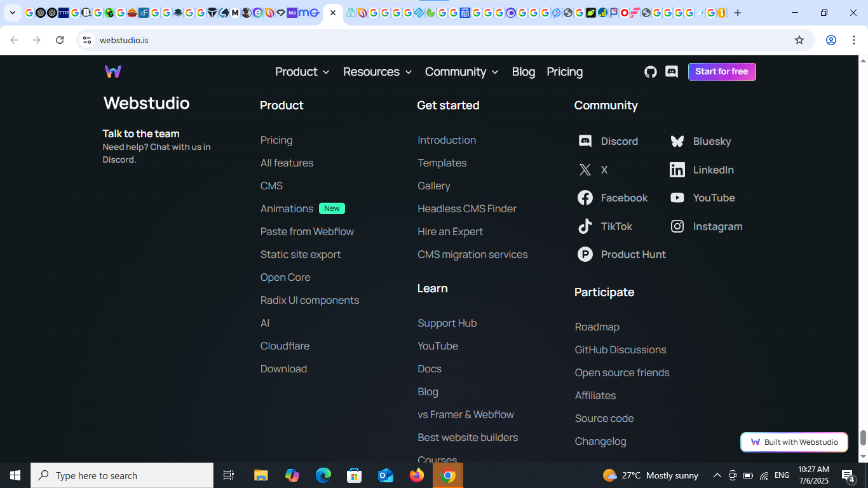Open the Instagram icon under Community

(677, 226)
